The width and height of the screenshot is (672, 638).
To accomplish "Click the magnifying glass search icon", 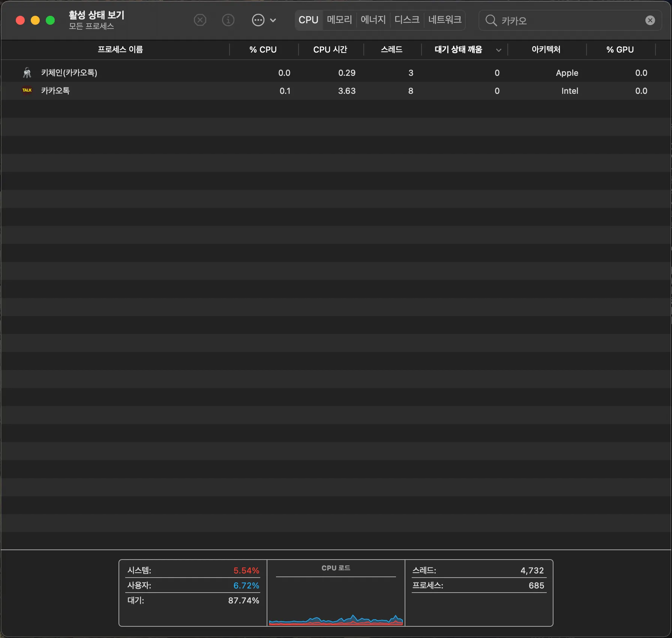I will pyautogui.click(x=491, y=20).
